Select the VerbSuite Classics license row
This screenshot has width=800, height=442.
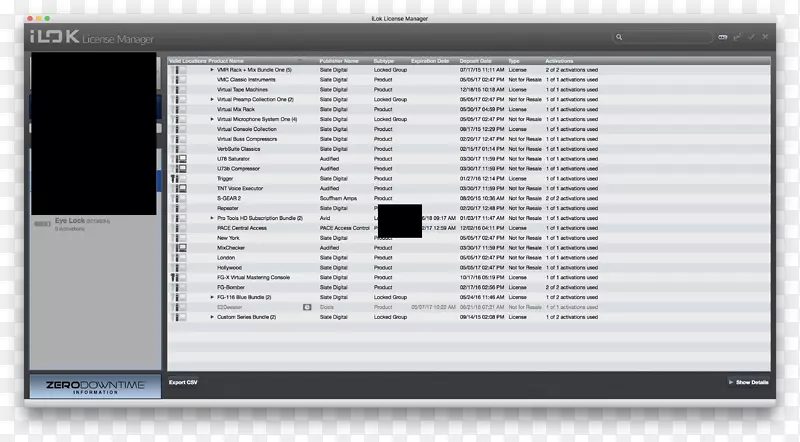(x=468, y=149)
